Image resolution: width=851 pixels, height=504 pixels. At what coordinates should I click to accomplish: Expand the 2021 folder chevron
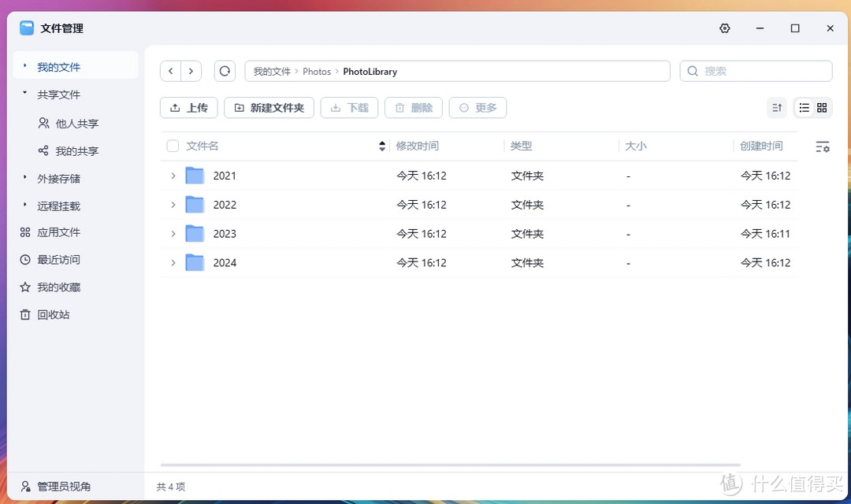(x=173, y=175)
